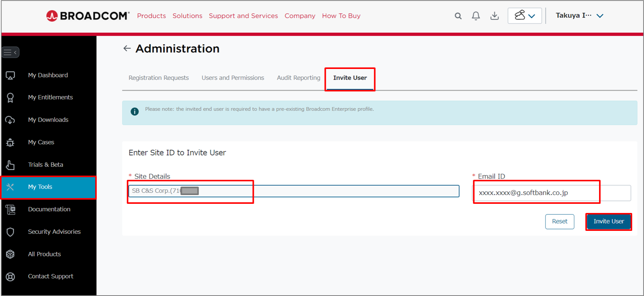Expand the Takuya user account menu
Screen dimensions: 644x296
click(x=579, y=16)
